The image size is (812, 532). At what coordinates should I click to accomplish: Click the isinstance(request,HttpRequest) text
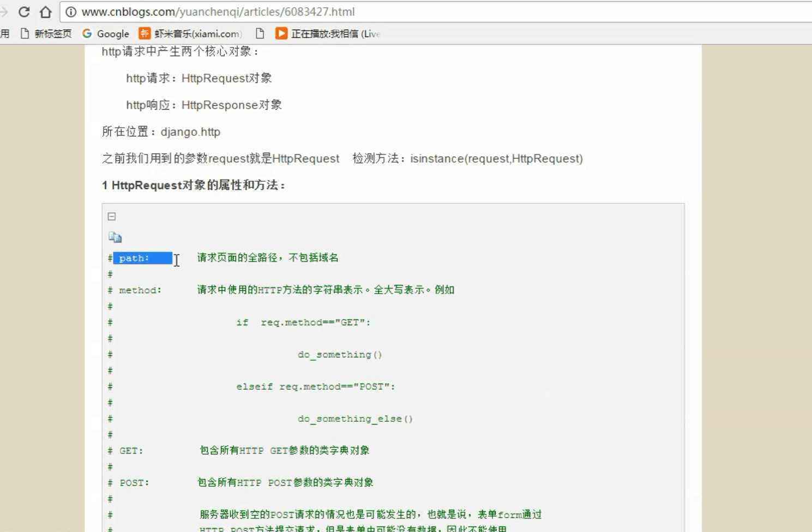click(496, 159)
